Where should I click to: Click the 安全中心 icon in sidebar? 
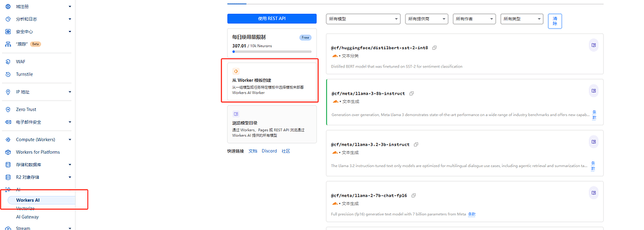(8, 32)
